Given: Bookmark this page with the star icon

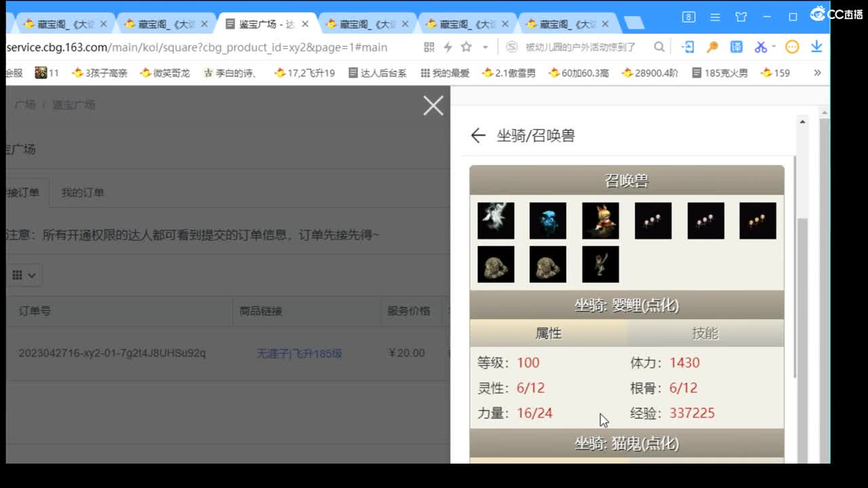Looking at the screenshot, I should [467, 47].
